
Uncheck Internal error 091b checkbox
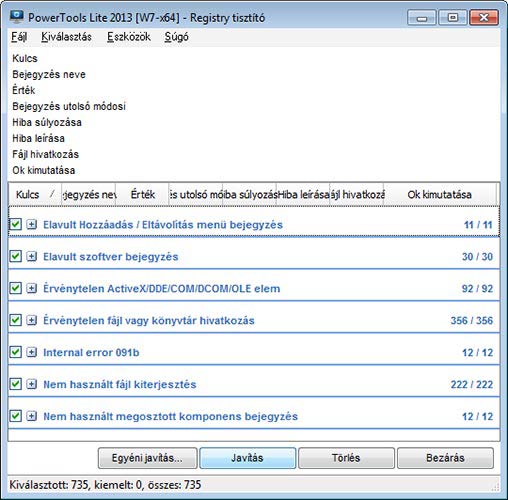point(15,352)
